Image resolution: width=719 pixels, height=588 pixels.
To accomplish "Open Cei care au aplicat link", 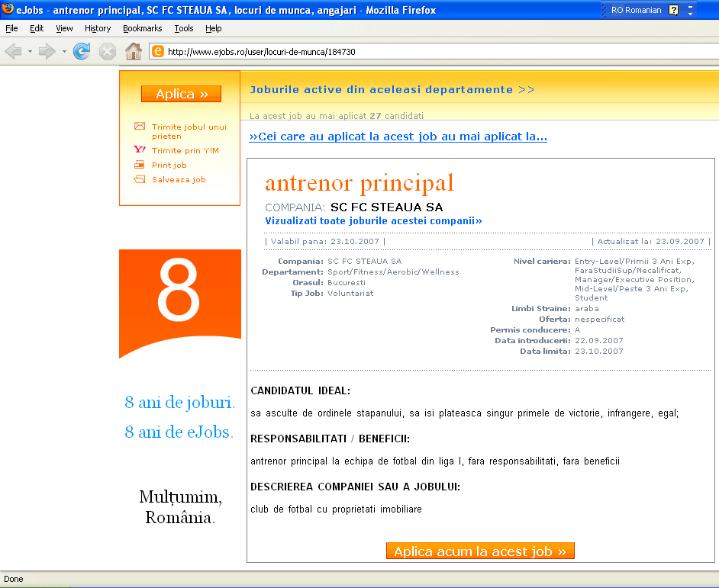I will (398, 137).
